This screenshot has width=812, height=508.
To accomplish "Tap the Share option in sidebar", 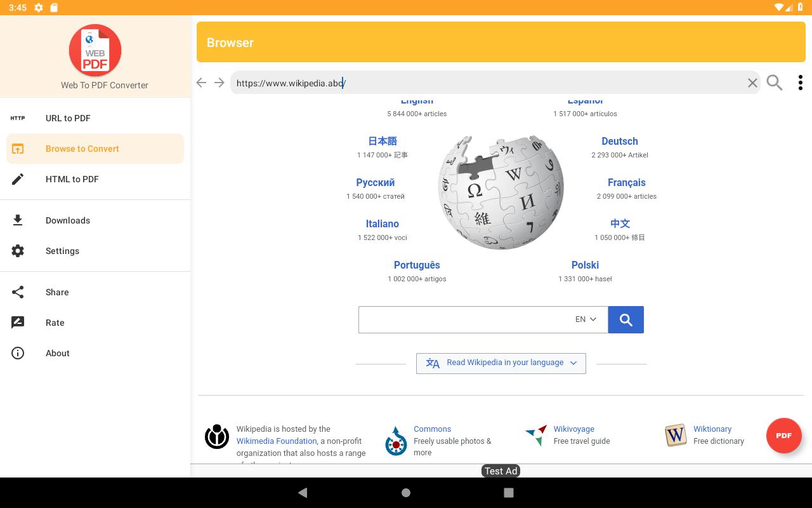I will 57,292.
